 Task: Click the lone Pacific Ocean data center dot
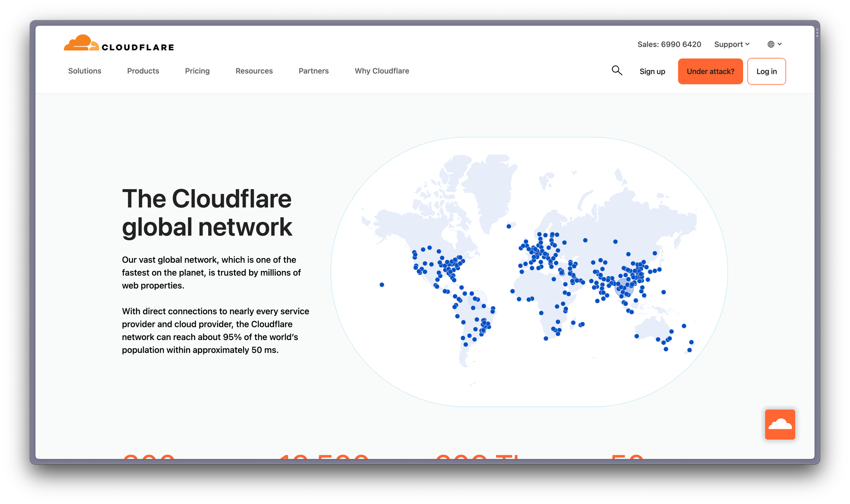[382, 284]
